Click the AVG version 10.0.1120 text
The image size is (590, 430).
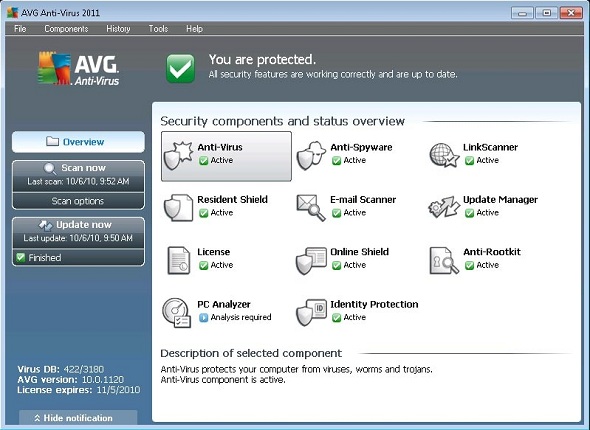[x=70, y=379]
